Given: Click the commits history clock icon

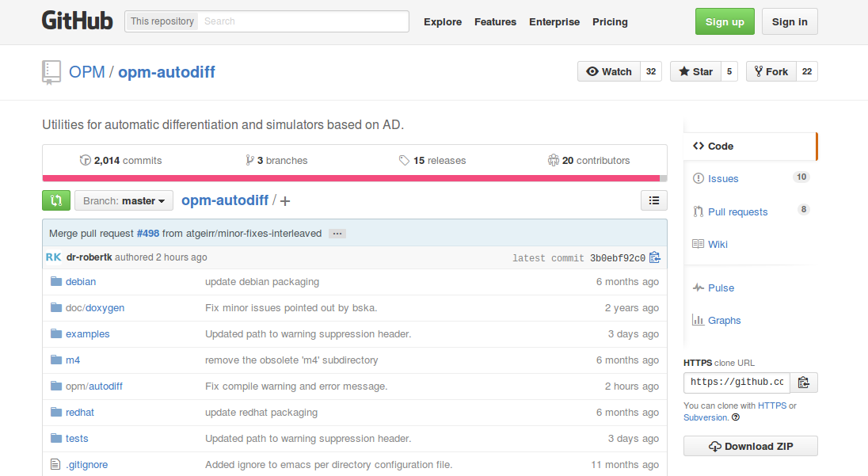Looking at the screenshot, I should click(86, 160).
